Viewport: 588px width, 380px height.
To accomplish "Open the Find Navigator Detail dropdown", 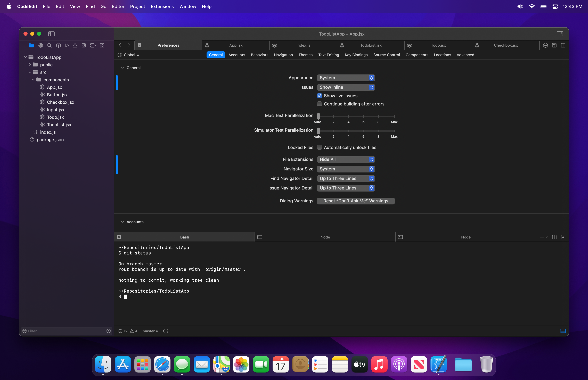I will pyautogui.click(x=346, y=178).
